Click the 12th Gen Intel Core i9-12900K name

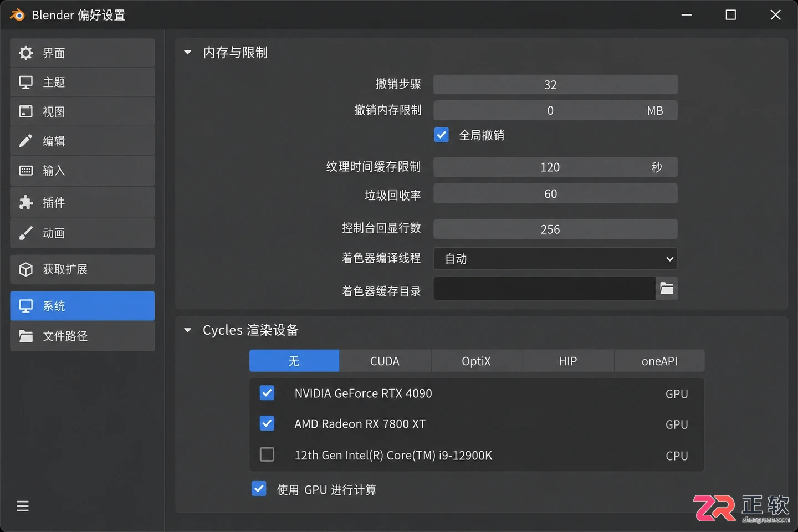tap(393, 455)
